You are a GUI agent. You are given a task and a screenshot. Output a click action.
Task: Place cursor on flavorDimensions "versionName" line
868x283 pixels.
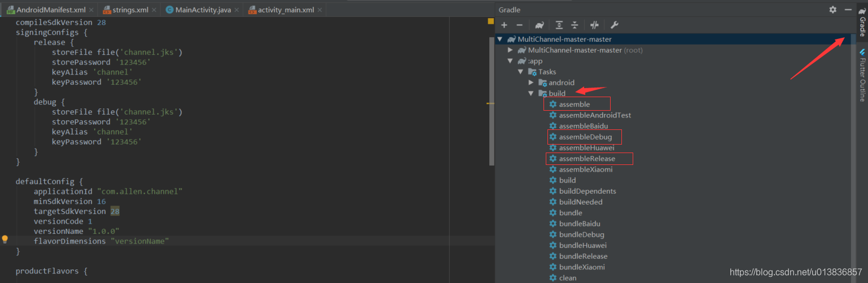point(101,241)
